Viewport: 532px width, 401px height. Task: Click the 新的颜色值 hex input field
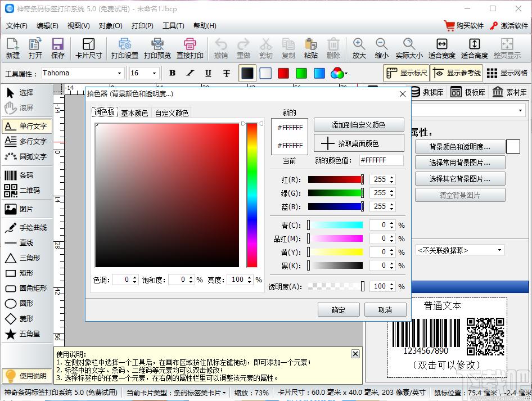click(x=381, y=160)
